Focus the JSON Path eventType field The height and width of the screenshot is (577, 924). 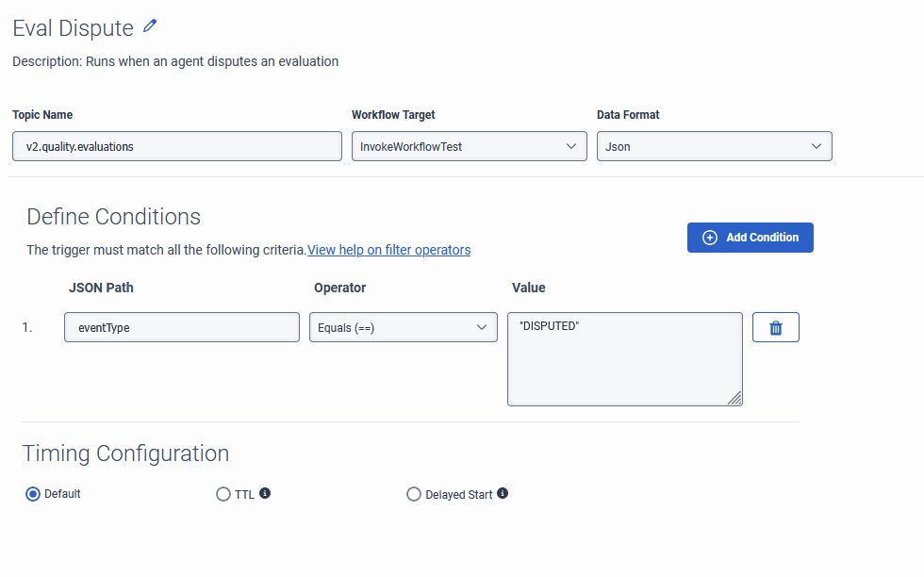[x=182, y=327]
